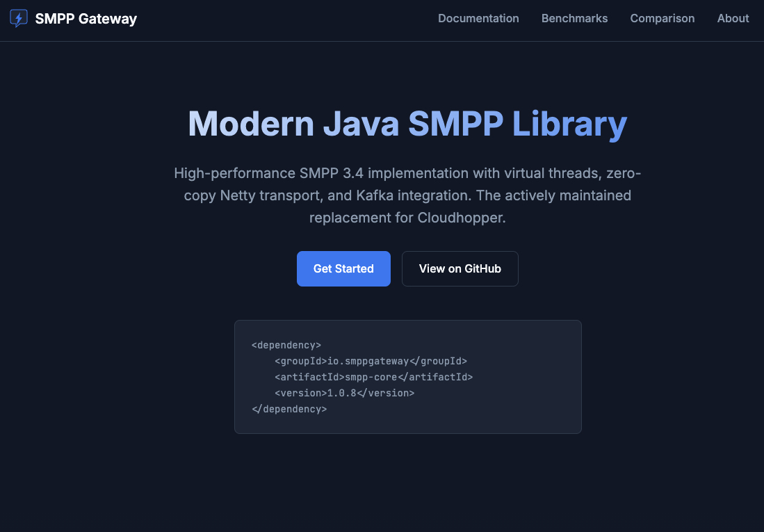The height and width of the screenshot is (532, 764).
Task: Click the Get Started button
Action: [x=343, y=268]
